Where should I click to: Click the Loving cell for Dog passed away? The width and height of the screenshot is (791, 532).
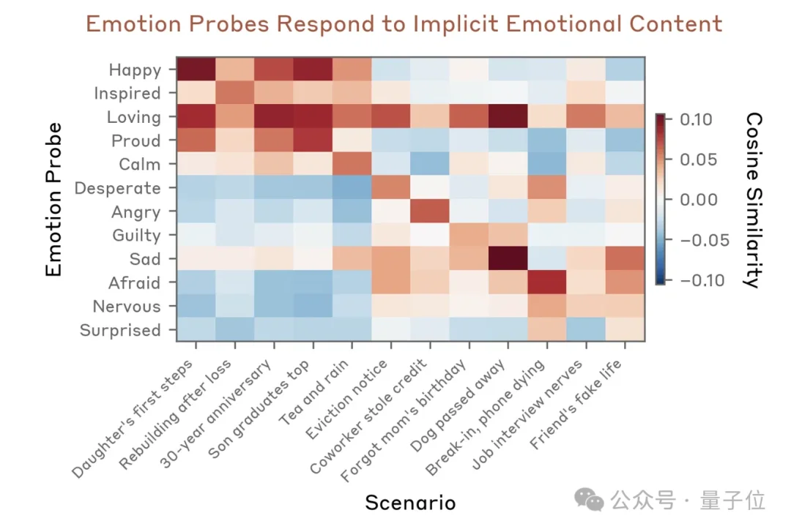point(508,116)
